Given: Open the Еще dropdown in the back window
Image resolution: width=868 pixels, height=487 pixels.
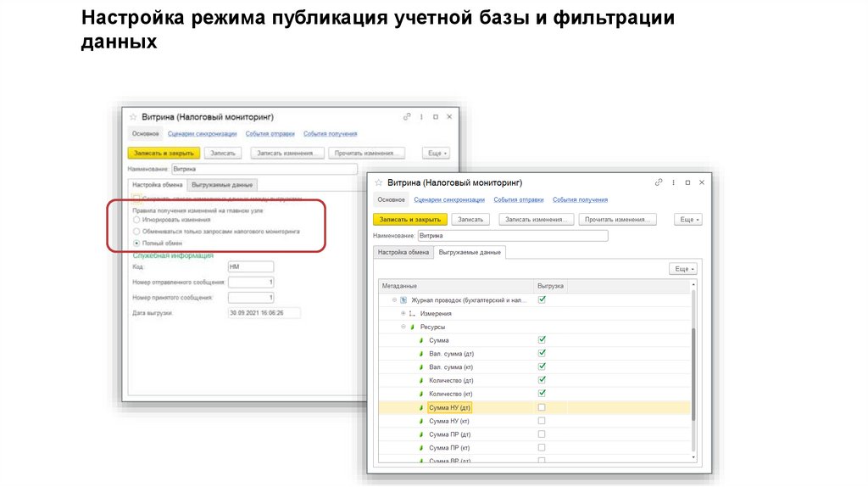Looking at the screenshot, I should point(437,153).
